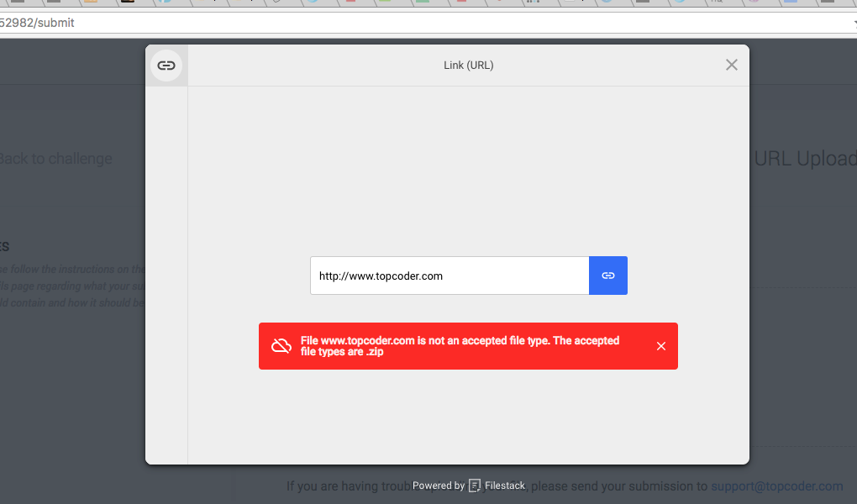Click inside the http://www.topcoder.com input field
The image size is (857, 504).
(x=450, y=275)
